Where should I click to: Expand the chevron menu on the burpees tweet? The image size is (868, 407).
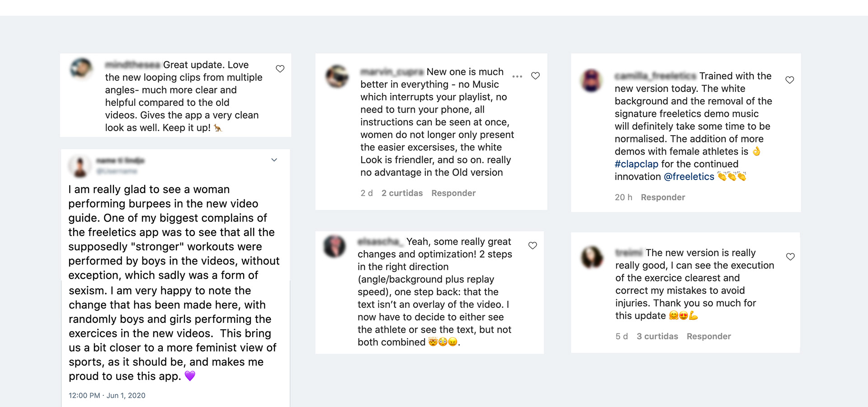coord(274,160)
